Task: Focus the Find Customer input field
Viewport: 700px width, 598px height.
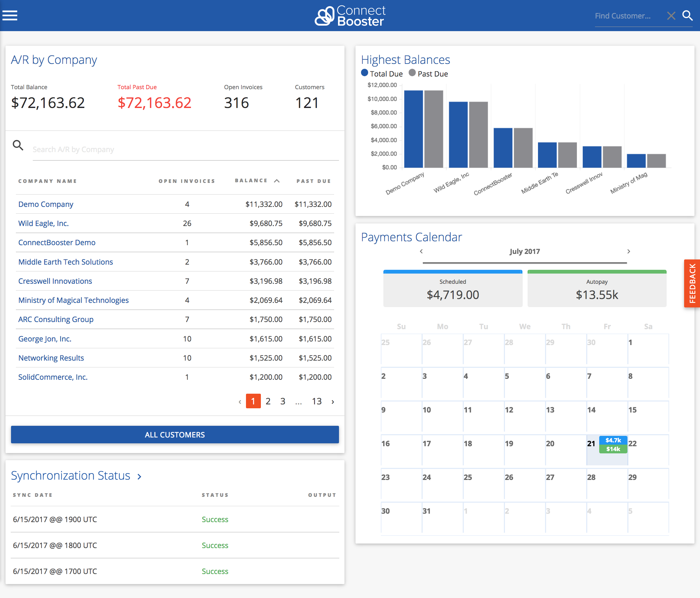Action: click(628, 16)
